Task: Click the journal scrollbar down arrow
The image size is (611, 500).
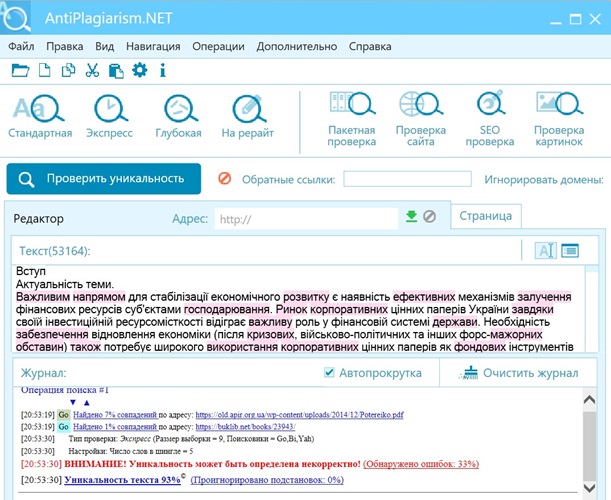Action: pyautogui.click(x=589, y=488)
